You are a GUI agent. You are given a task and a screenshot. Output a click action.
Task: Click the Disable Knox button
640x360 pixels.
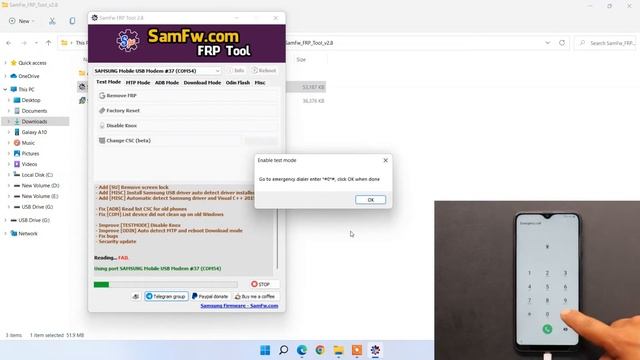tap(188, 126)
